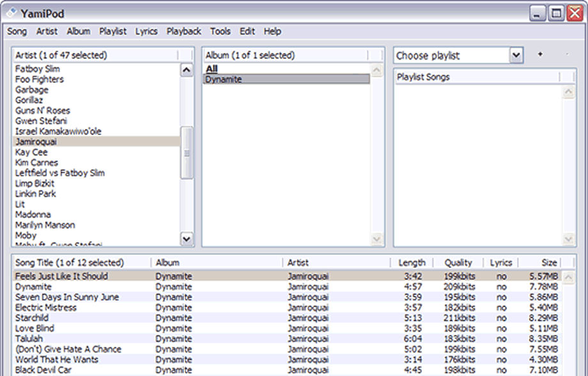
Task: Sort songs by Length column header
Action: click(412, 263)
